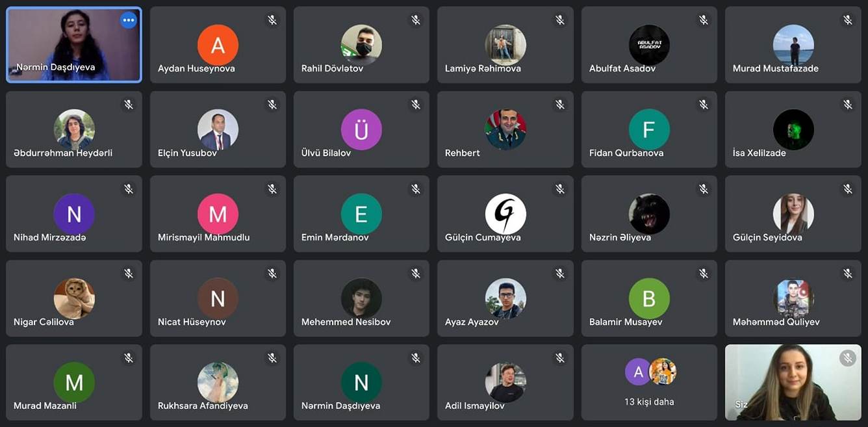Screen dimensions: 868x427
Task: Select Emin Mərdanov's teal E avatar
Action: tap(361, 214)
